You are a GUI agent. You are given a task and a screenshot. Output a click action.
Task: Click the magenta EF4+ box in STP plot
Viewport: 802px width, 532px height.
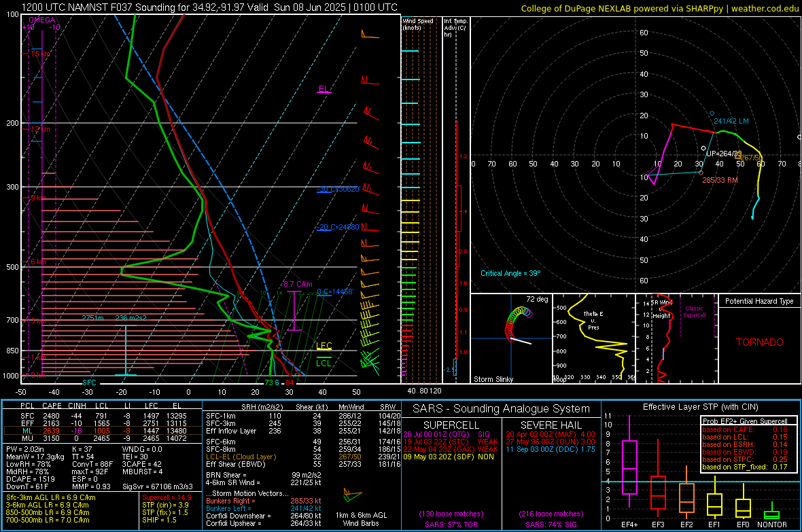pyautogui.click(x=629, y=467)
